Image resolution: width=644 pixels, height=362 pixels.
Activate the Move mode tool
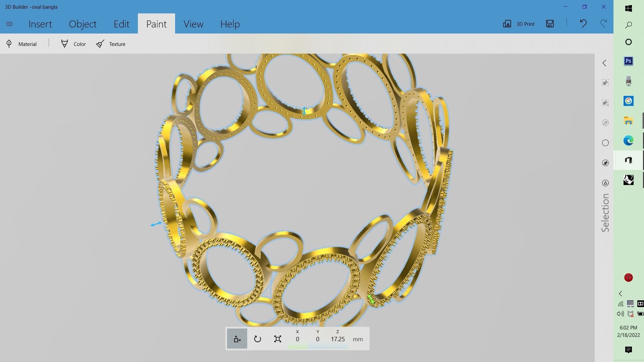pos(237,339)
